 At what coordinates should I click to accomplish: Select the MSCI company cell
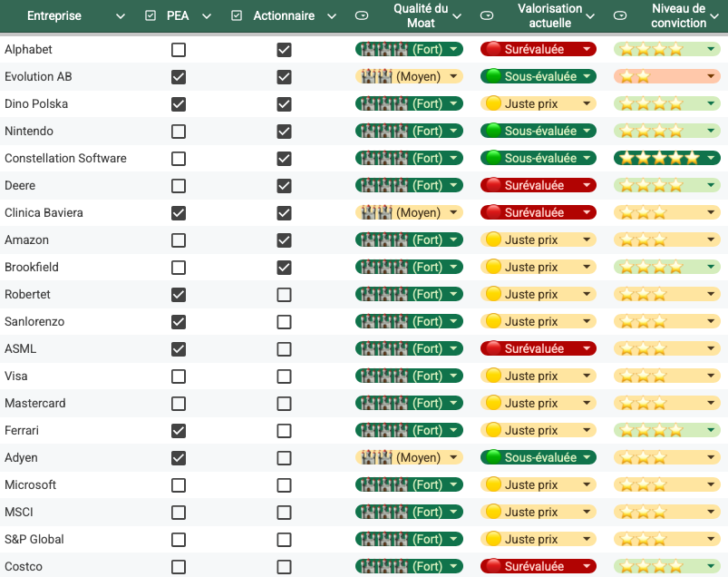pos(18,512)
